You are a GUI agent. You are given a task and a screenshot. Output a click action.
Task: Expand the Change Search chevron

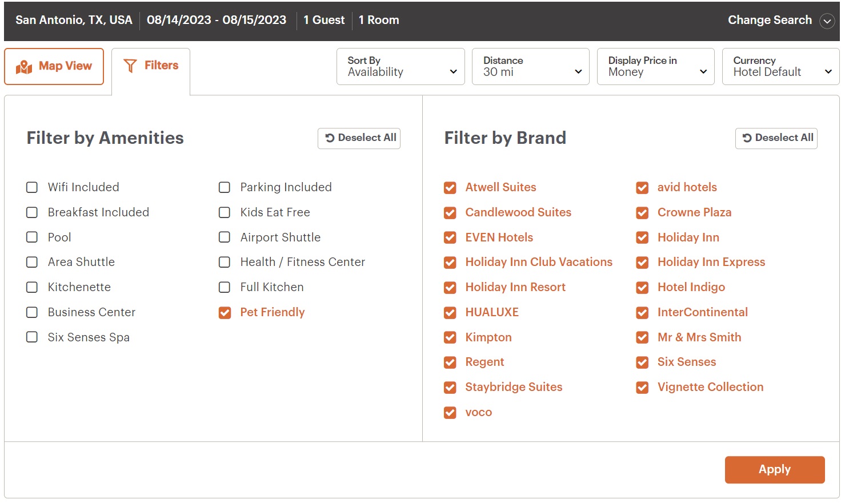click(827, 21)
